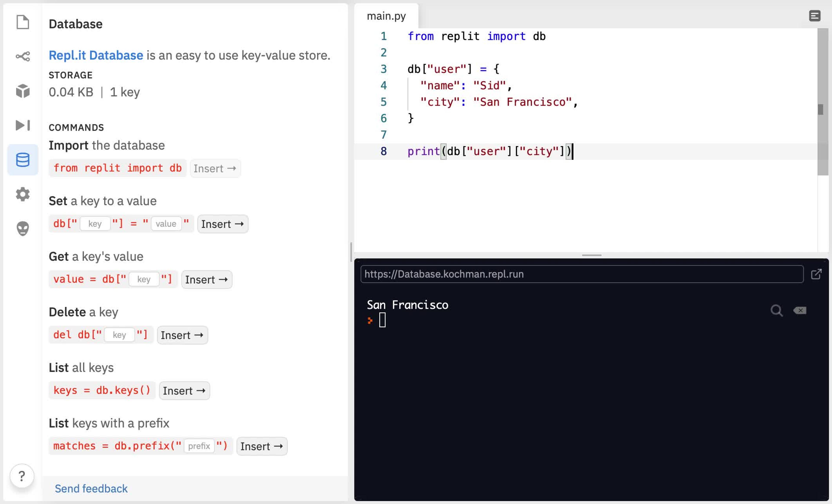Open the Debugger play-step icon
Screen dimensions: 832x504
[23, 125]
